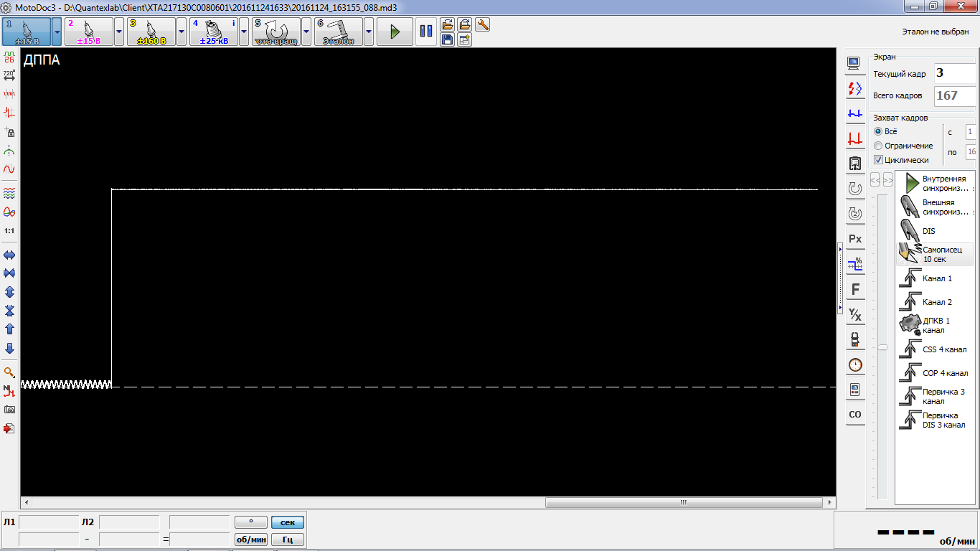The image size is (980, 551).
Task: Click the 'об/мин' units button
Action: point(251,540)
